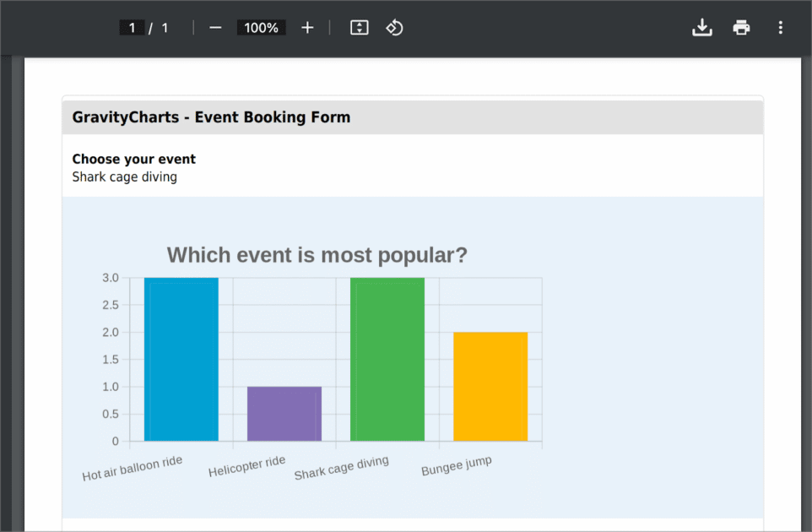Click the GravityCharts Event Booking Form header
Screen dimensions: 812x532
(210, 117)
